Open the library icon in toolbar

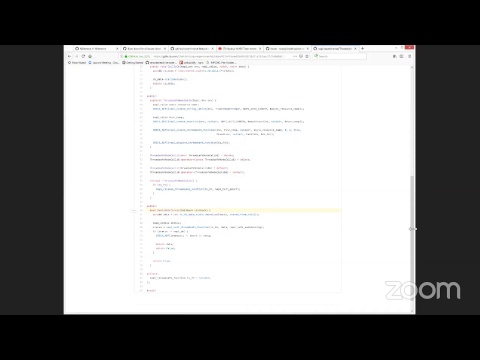pyautogui.click(x=395, y=56)
